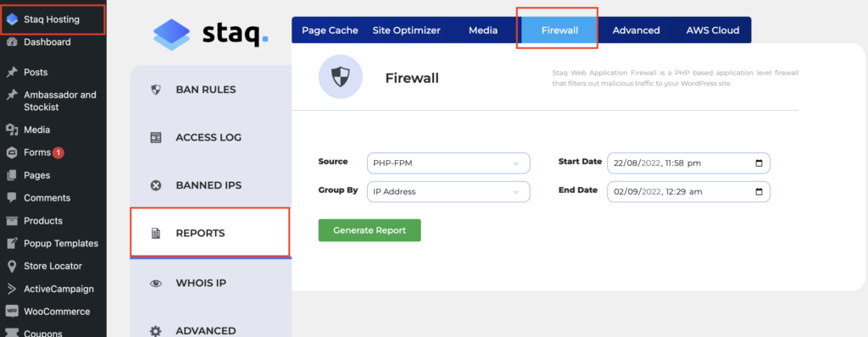
Task: Click the WooCommerce logo icon
Action: coord(12,312)
